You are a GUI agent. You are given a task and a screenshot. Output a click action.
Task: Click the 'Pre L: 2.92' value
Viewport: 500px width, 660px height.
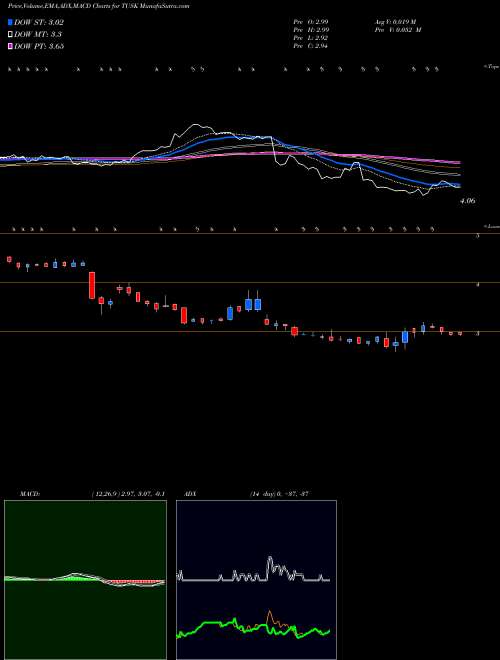pyautogui.click(x=311, y=38)
